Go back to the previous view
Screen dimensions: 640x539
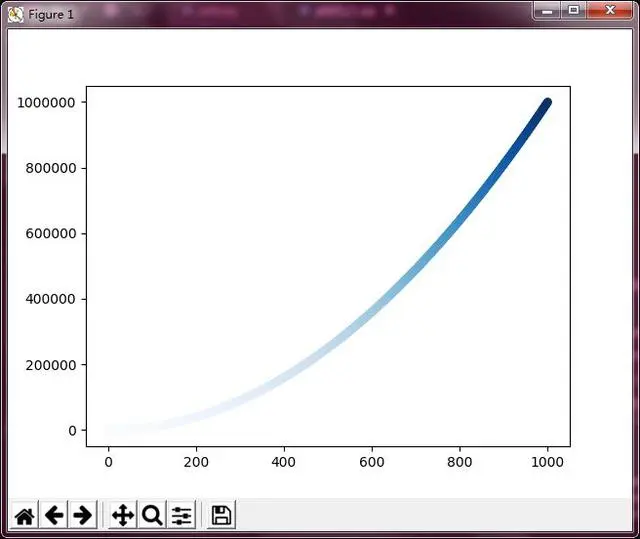(54, 515)
